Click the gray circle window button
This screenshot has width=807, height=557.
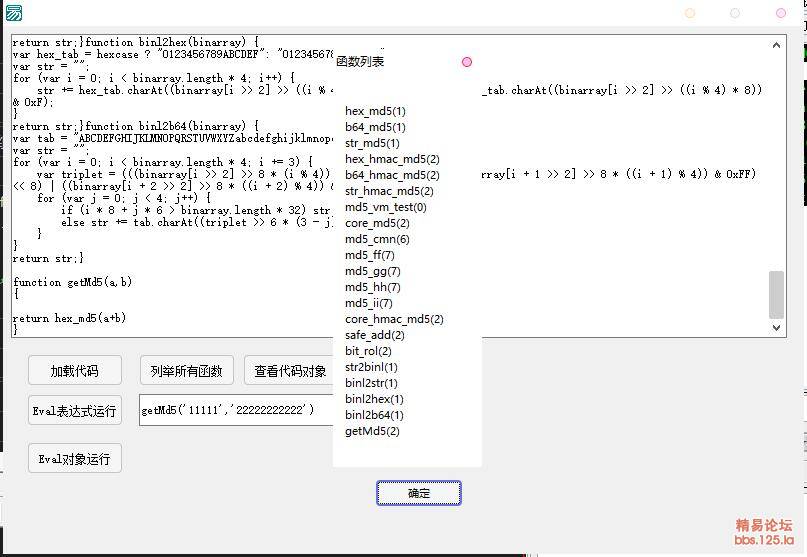(x=735, y=13)
